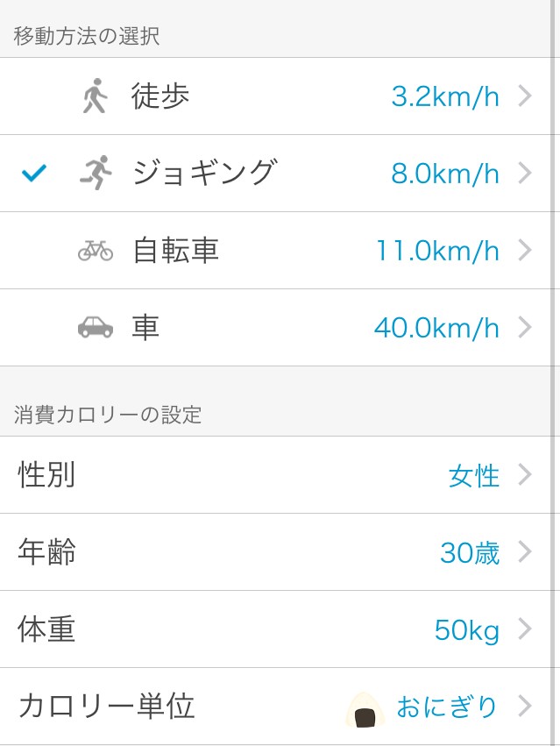The image size is (560, 746).
Task: Tap the jogging runner icon
Action: click(96, 174)
